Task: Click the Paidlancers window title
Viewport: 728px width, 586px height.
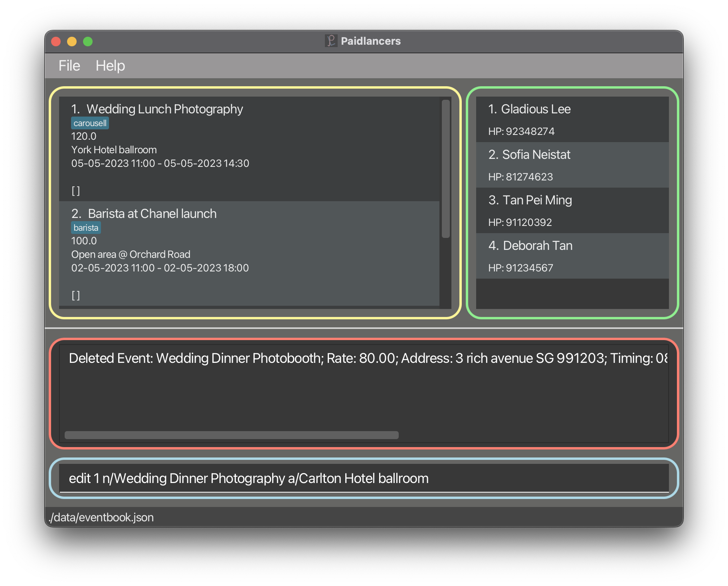Action: (x=371, y=41)
